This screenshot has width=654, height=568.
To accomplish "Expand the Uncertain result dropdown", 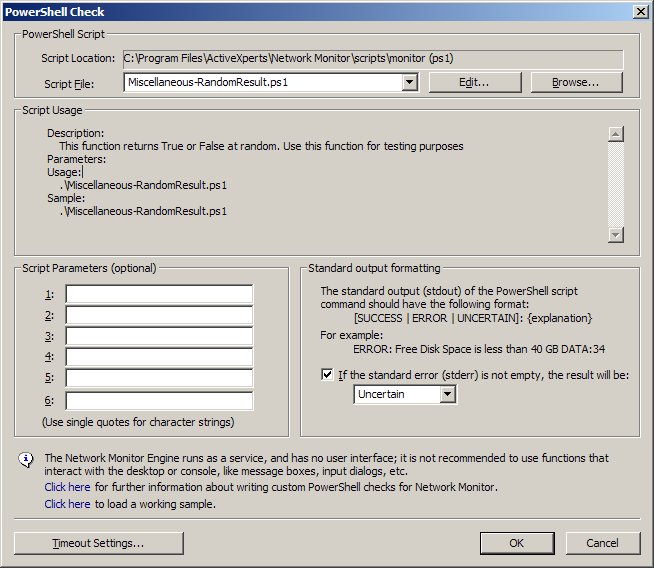I will coord(447,394).
